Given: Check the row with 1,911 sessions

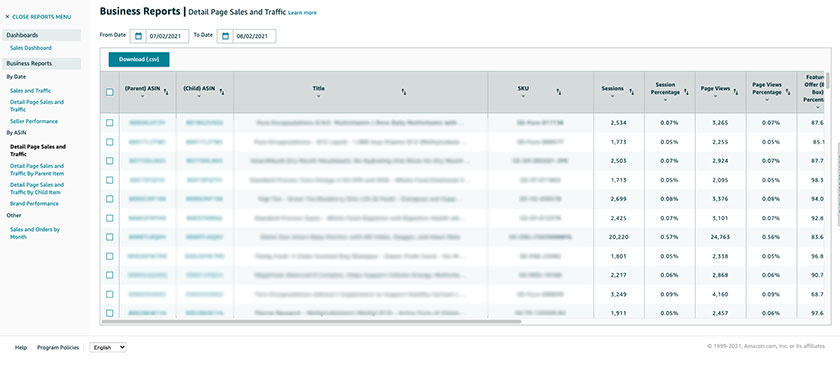Looking at the screenshot, I should point(110,313).
